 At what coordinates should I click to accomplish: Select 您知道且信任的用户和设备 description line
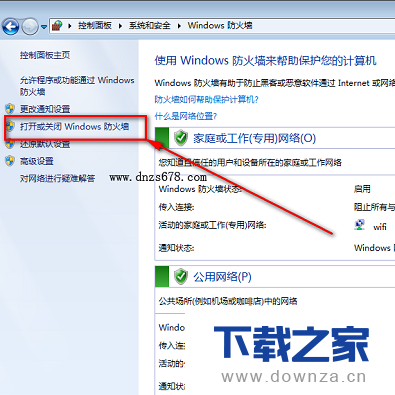(x=250, y=163)
